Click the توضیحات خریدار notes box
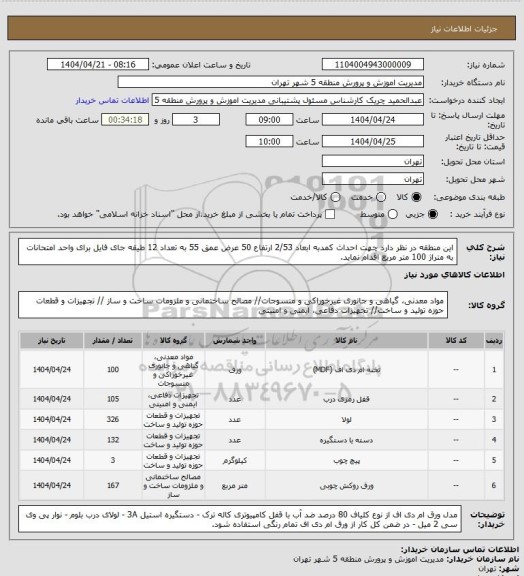The width and height of the screenshot is (524, 576). pos(240,519)
